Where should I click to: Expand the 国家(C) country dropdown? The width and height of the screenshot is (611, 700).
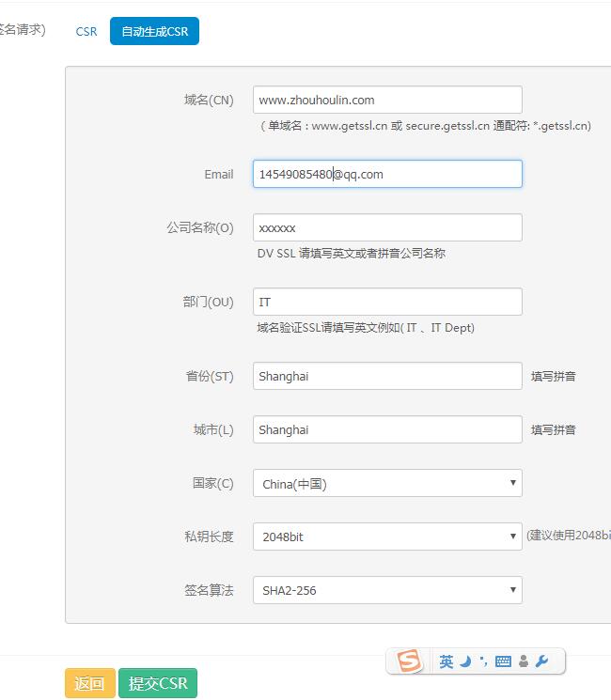(x=386, y=484)
